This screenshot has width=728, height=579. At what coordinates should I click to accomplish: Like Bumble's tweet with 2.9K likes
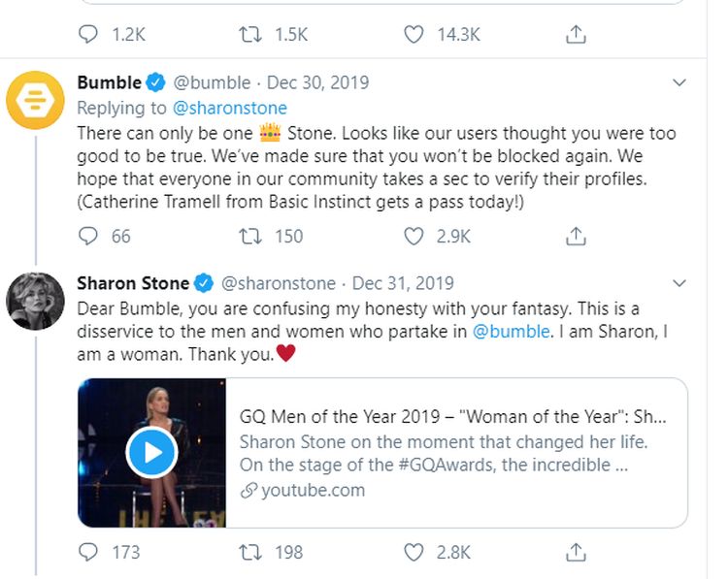(x=414, y=236)
